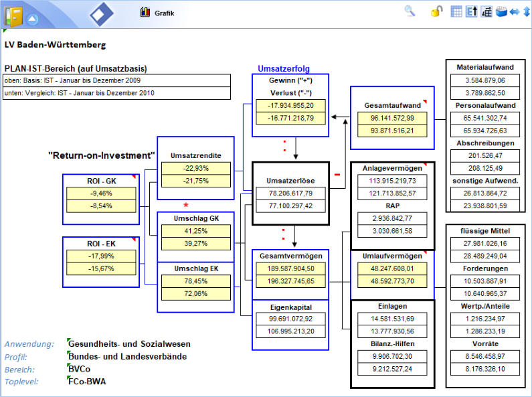Image resolution: width=532 pixels, height=397 pixels.
Task: Click the horizontal double-arrow icon
Action: (514, 12)
